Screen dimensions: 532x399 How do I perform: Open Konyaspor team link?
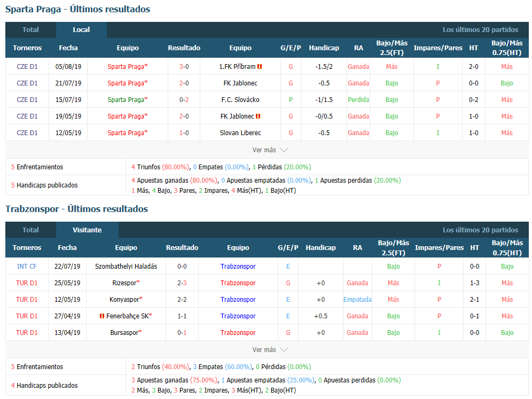click(124, 300)
